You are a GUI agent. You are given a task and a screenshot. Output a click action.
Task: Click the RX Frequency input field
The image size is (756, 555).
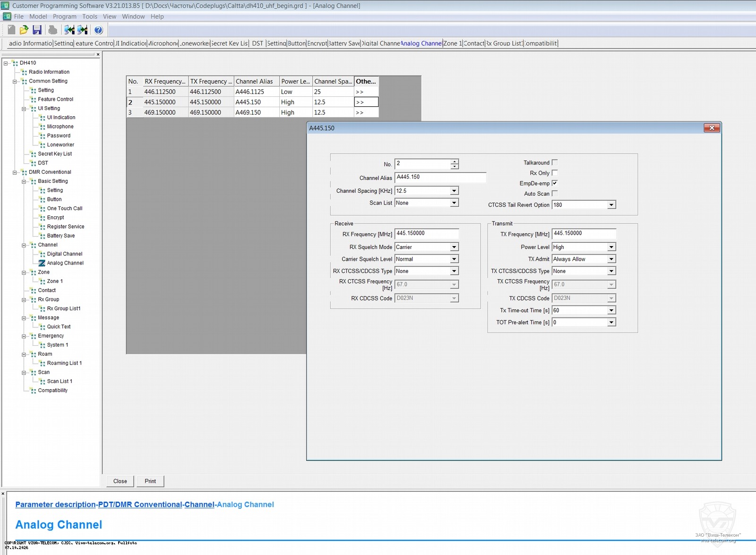coord(427,234)
